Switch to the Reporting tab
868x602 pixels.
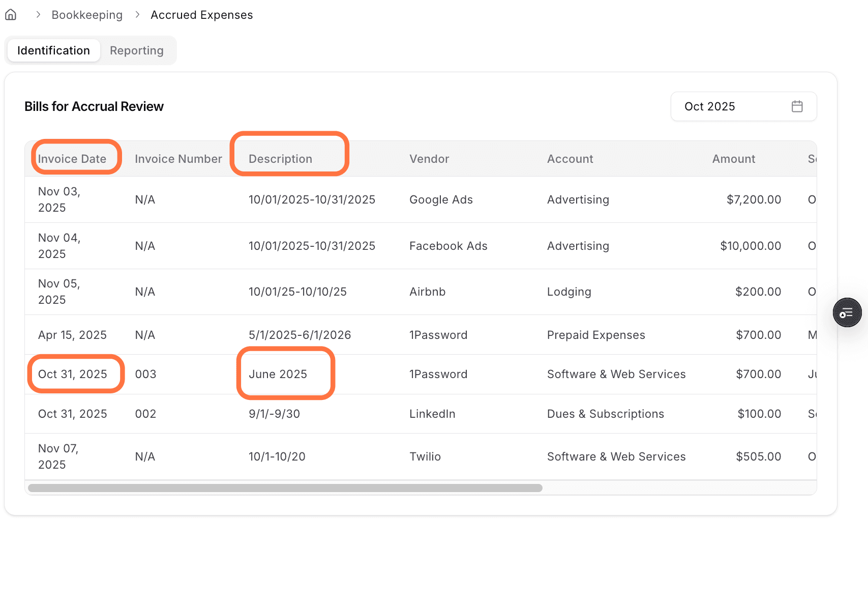pyautogui.click(x=136, y=50)
